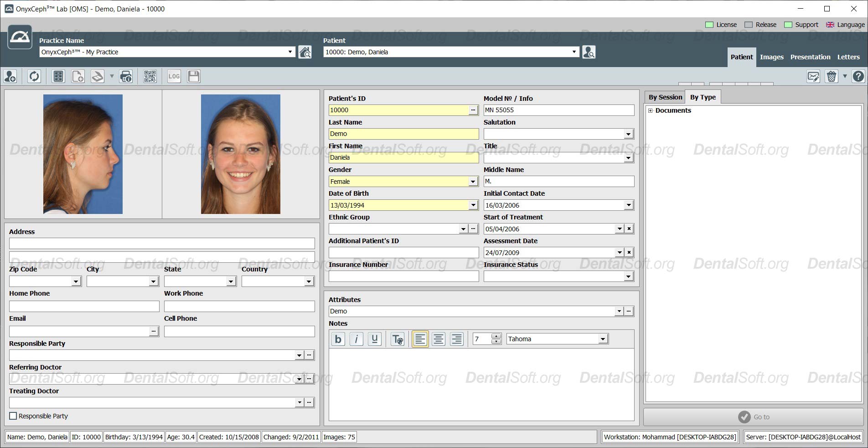Click the refresh arrows toolbar icon
Viewport: 868px width, 448px height.
click(x=34, y=76)
